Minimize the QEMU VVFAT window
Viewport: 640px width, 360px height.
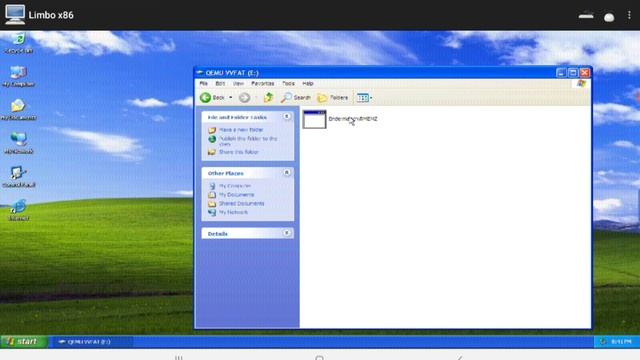coord(561,73)
